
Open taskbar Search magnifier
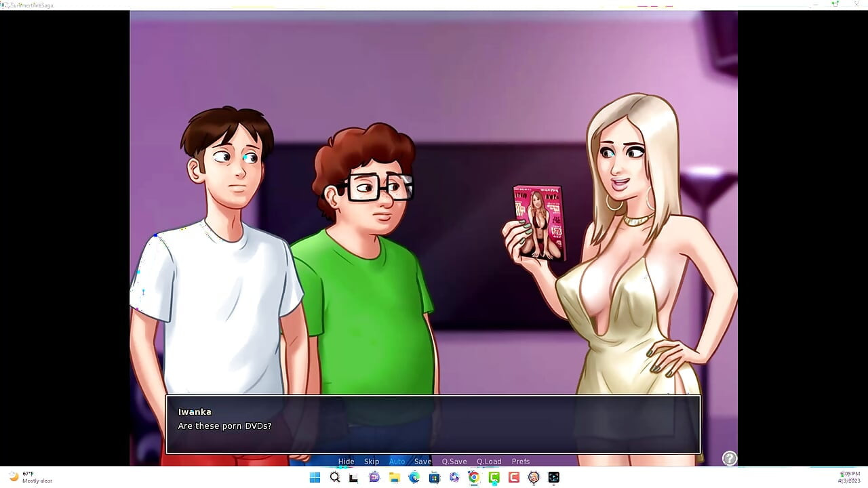tap(334, 478)
